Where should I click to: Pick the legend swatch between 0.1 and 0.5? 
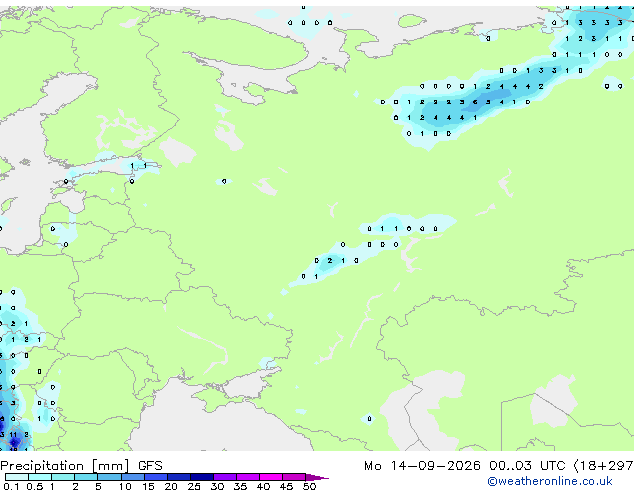(x=17, y=477)
